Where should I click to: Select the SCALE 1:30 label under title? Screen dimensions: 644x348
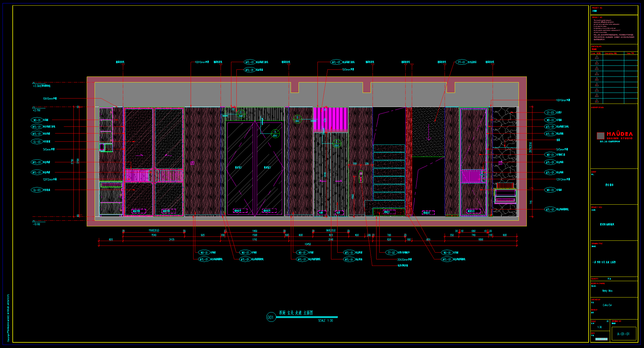[x=325, y=321]
